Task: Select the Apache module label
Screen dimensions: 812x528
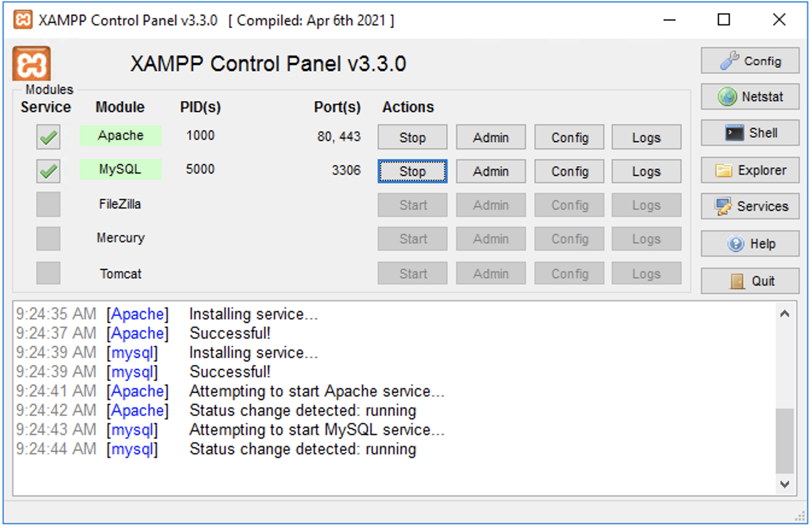Action: [x=121, y=136]
